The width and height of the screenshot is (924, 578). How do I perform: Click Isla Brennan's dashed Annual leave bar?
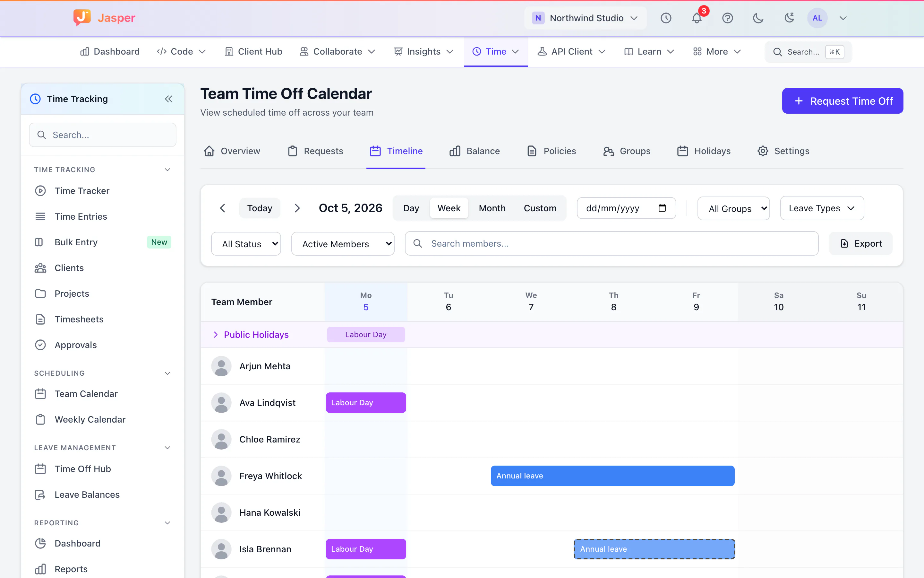pyautogui.click(x=654, y=549)
